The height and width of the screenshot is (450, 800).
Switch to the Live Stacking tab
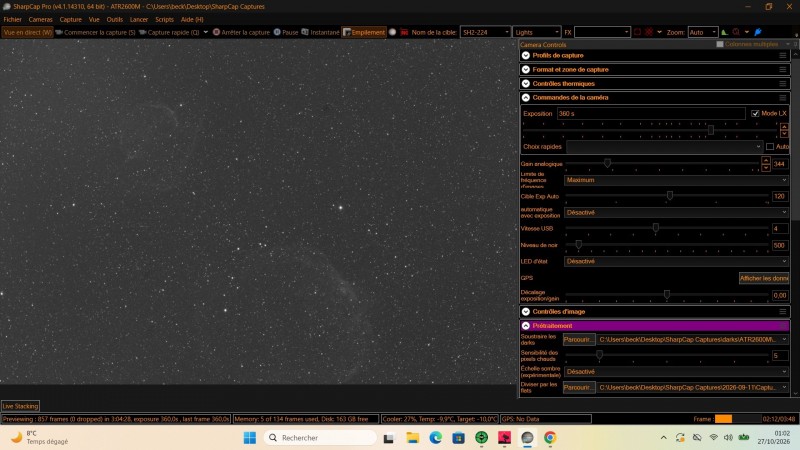point(20,406)
